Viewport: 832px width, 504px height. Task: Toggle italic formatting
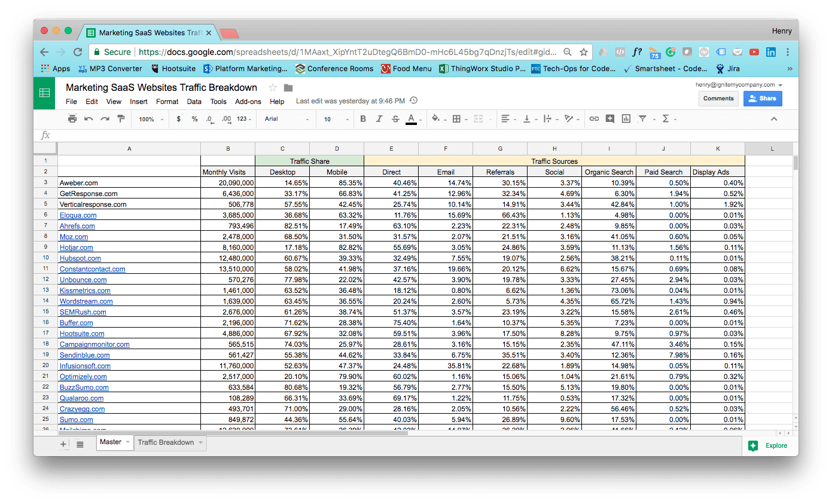point(379,119)
